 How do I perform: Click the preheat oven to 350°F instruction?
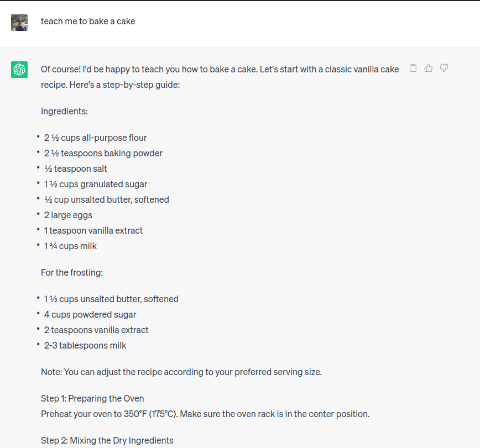click(x=205, y=414)
